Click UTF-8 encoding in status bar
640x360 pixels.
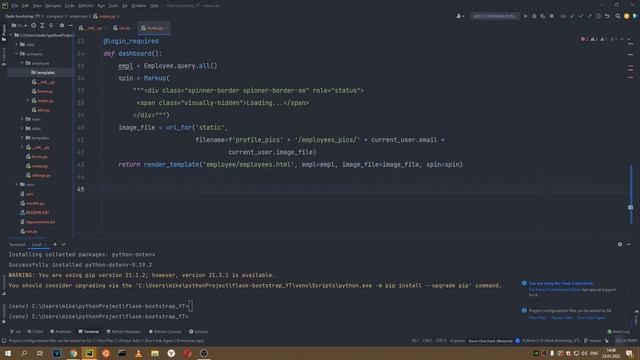441,340
